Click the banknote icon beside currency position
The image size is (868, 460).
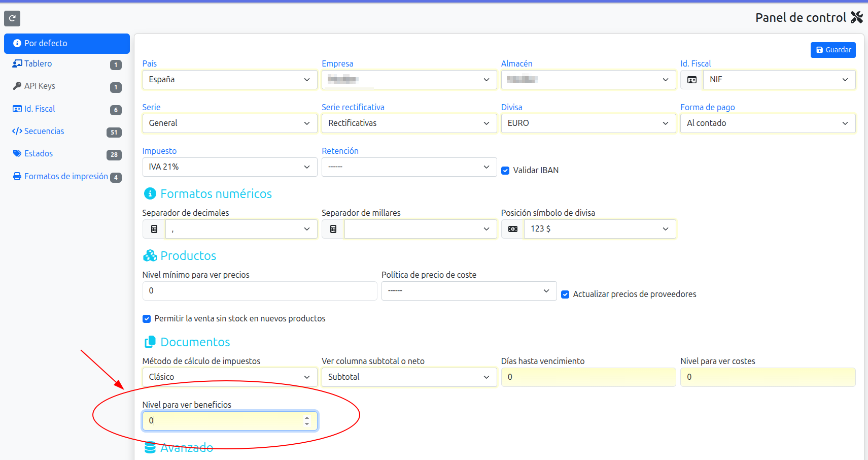(x=512, y=229)
